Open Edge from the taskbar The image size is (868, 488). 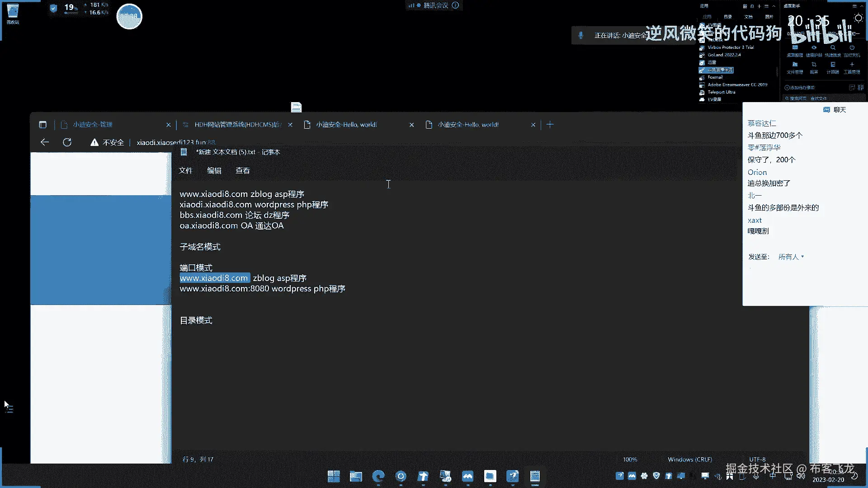pyautogui.click(x=378, y=476)
